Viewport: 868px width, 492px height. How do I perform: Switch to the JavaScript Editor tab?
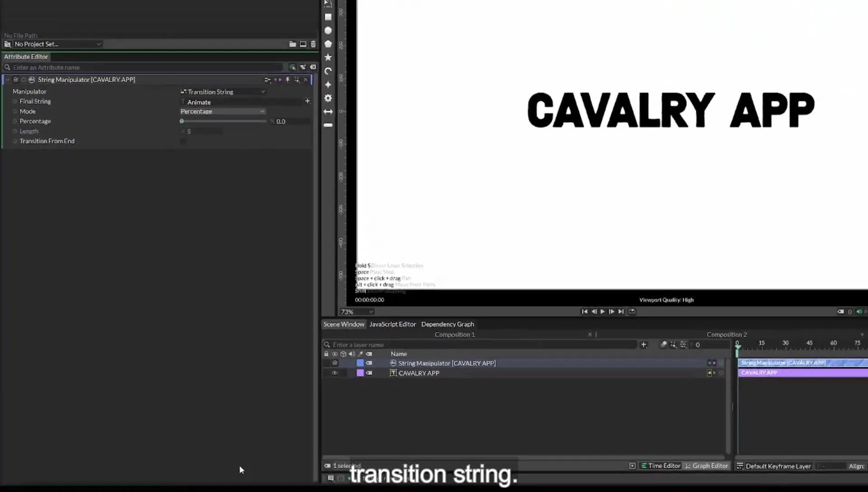pyautogui.click(x=392, y=324)
